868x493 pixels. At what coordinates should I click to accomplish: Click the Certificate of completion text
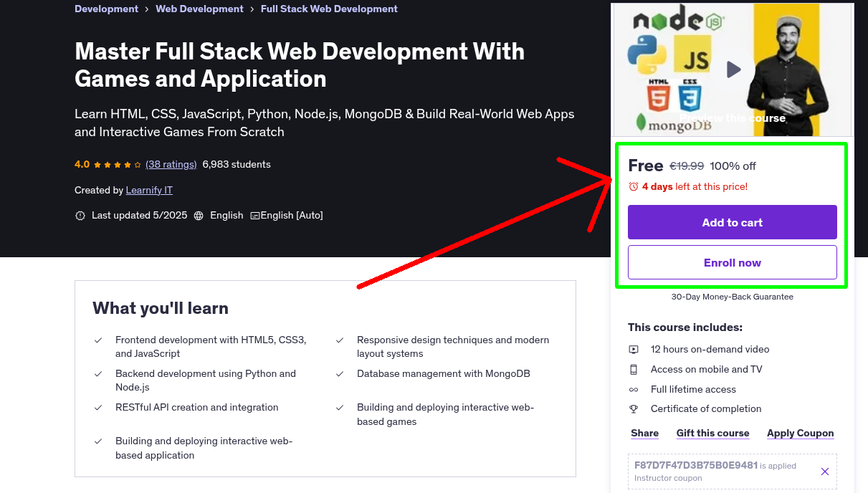[x=706, y=409]
